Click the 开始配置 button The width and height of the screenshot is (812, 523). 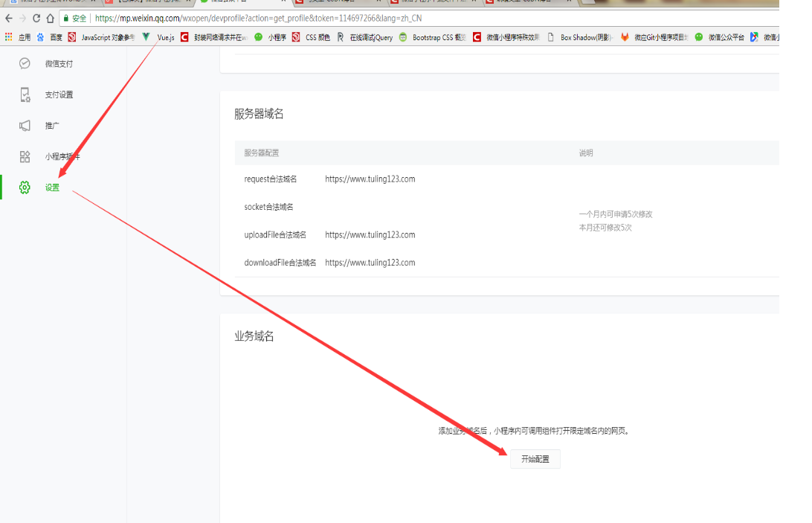click(x=535, y=459)
